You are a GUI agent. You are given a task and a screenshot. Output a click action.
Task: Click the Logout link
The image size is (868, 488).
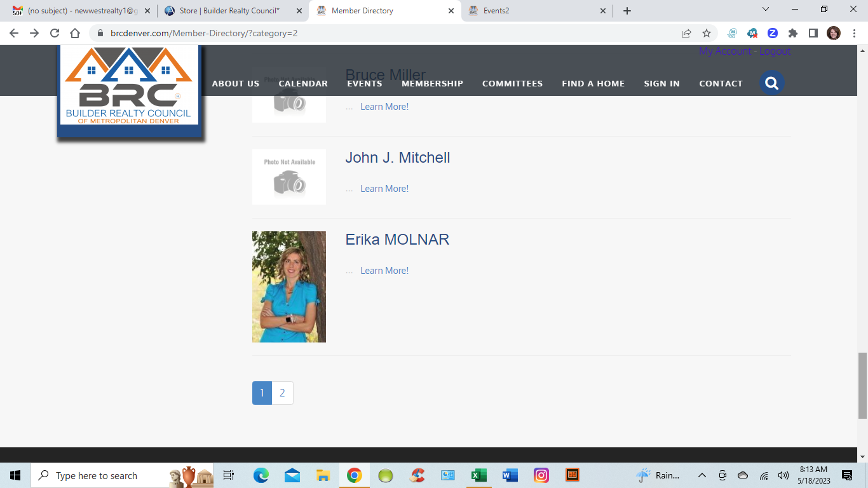pyautogui.click(x=775, y=51)
